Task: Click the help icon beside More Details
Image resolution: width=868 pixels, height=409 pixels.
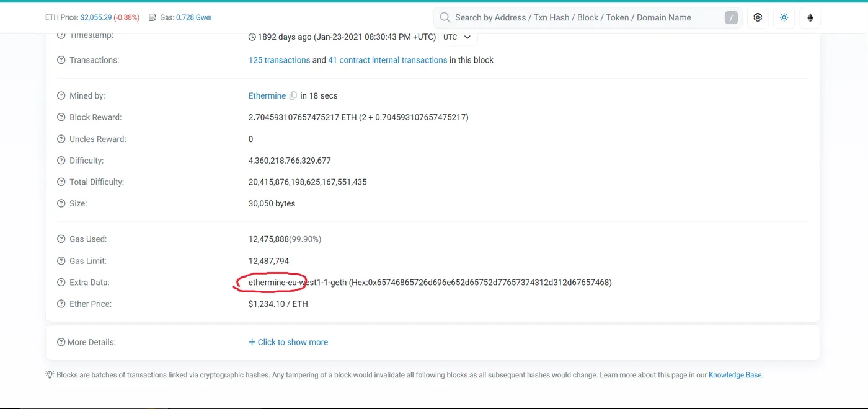Action: 61,342
